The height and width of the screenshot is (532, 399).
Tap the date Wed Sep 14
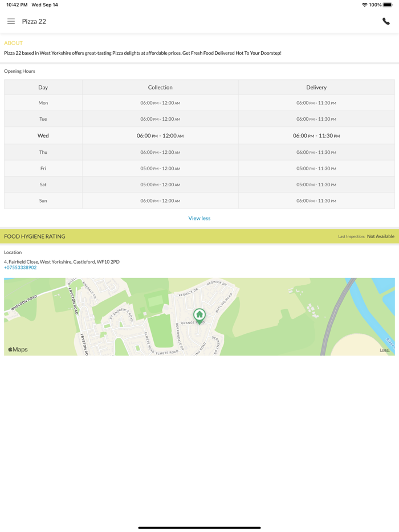45,5
